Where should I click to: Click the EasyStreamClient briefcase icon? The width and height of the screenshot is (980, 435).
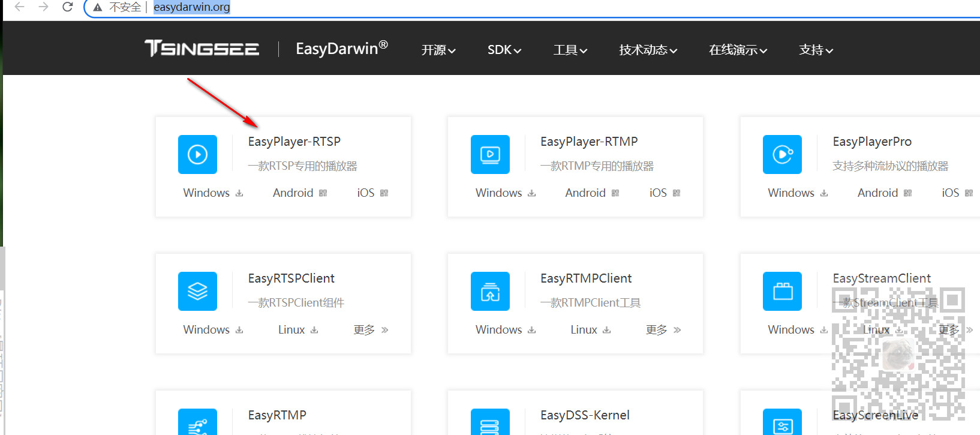782,291
